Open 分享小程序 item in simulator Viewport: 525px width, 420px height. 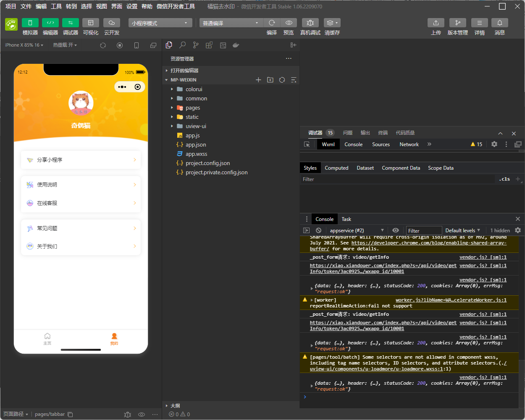pos(81,160)
